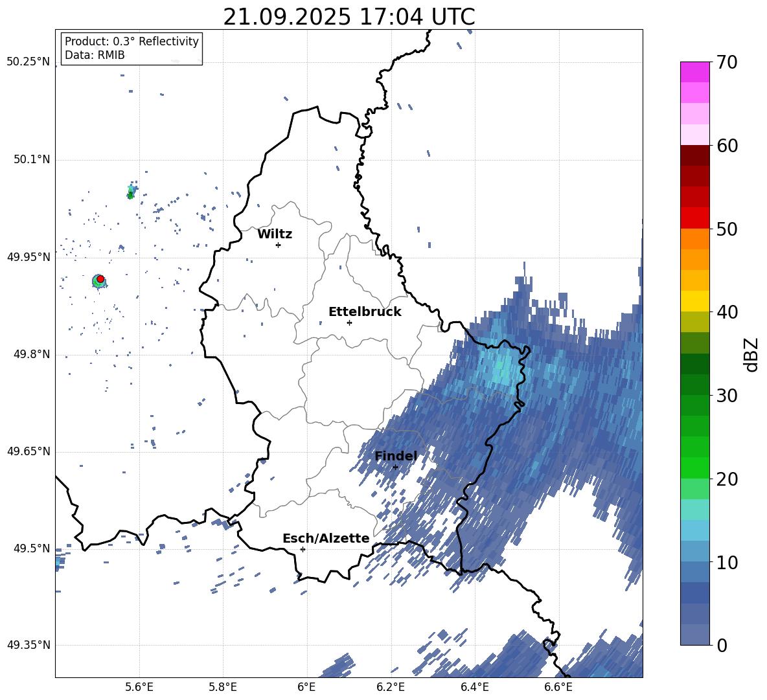Viewport: 767px width, 700px height.
Task: Click the cross marker below Wiltz
Action: tap(279, 245)
